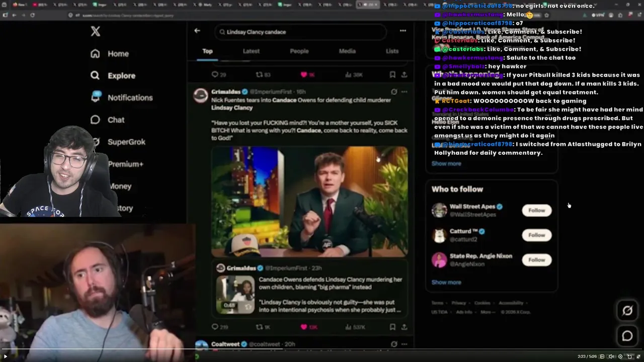
Task: Share the post with 29 replies
Action: click(x=404, y=74)
